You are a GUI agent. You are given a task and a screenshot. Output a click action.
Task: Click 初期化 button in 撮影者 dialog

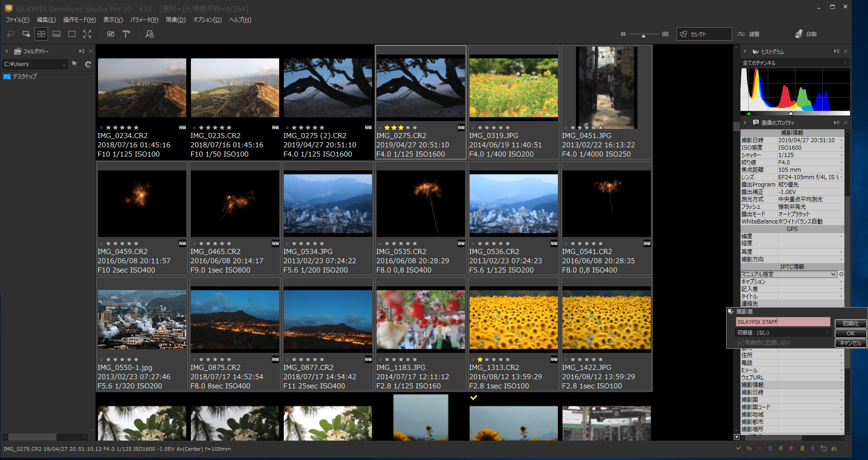click(x=850, y=324)
